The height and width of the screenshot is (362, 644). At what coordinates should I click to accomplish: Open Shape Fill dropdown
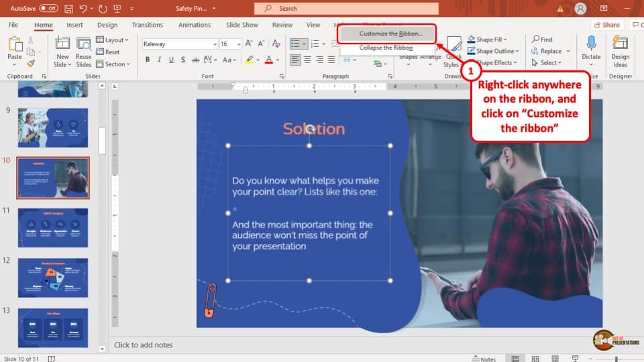487,40
